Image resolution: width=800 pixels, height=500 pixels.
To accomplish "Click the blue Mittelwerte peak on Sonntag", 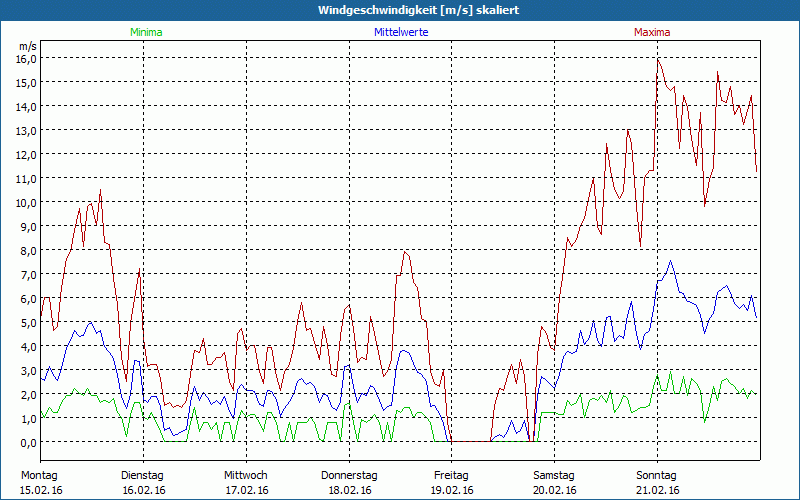I will 670,261.
